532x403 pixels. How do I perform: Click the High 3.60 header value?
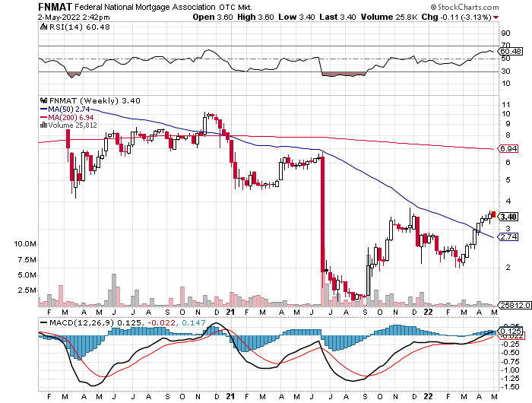tap(255, 17)
